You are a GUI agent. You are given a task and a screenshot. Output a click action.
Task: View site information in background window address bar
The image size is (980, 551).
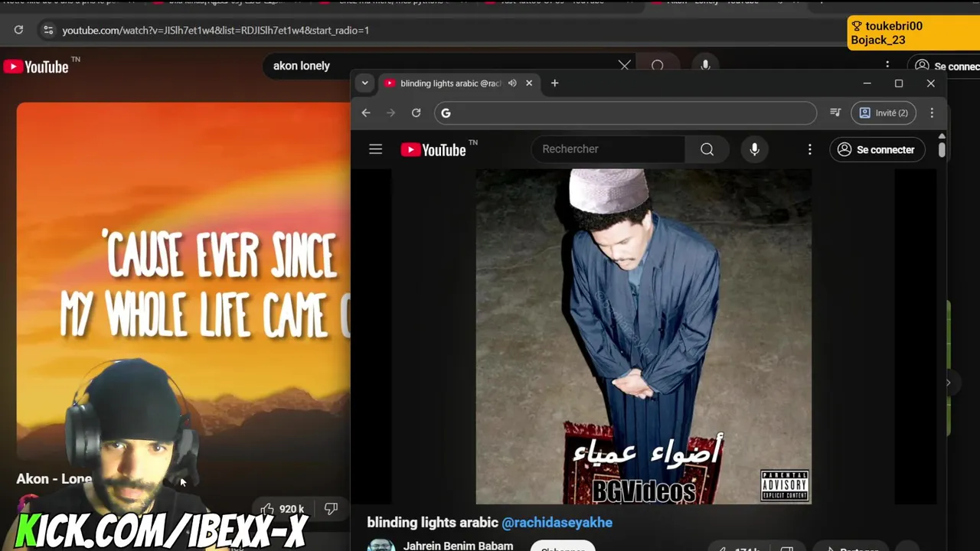click(x=47, y=30)
